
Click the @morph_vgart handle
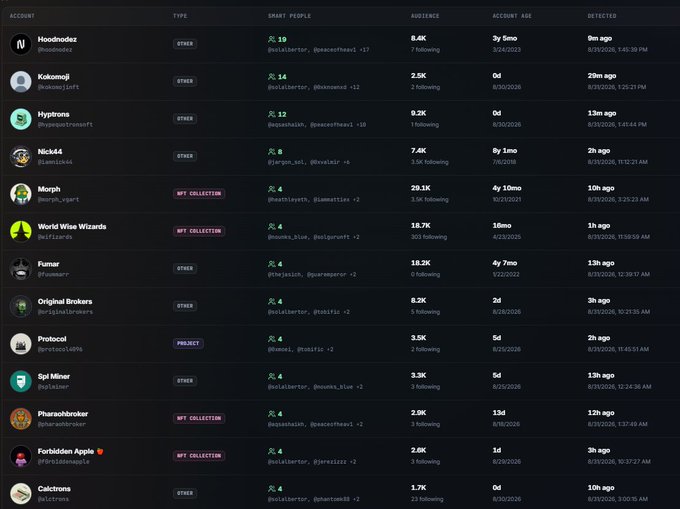point(58,200)
